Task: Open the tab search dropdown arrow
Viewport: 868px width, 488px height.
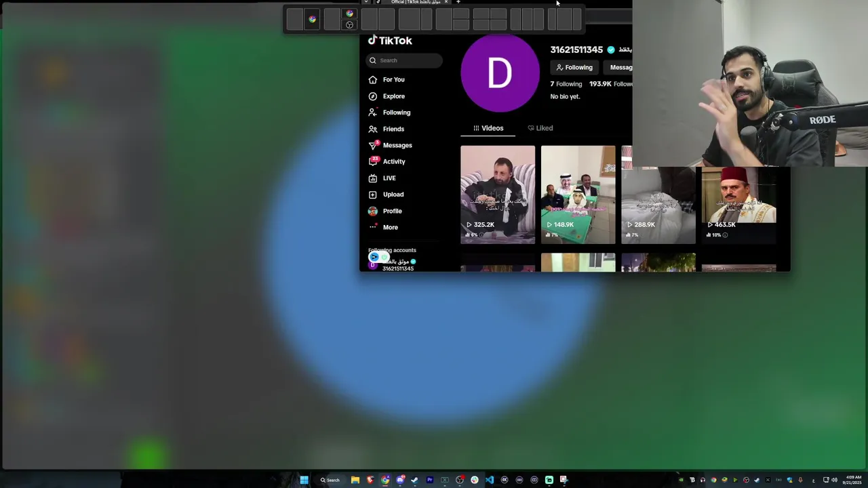Action: point(366,2)
